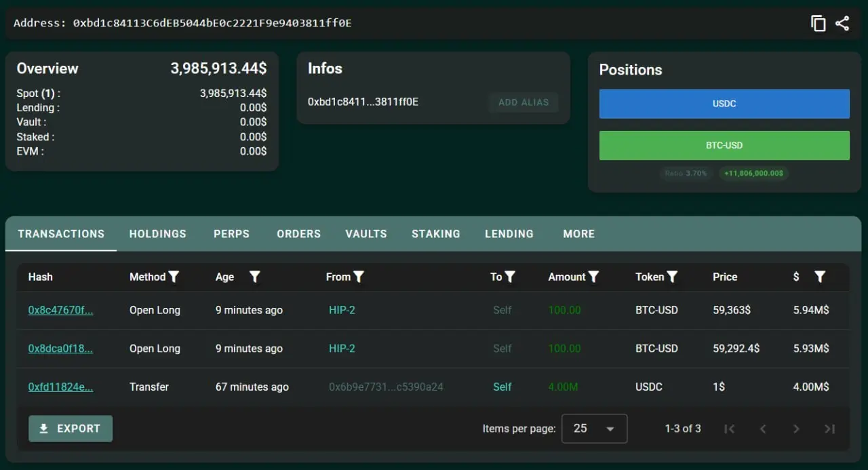Go to the previous page arrow
Image resolution: width=868 pixels, height=470 pixels.
point(763,429)
